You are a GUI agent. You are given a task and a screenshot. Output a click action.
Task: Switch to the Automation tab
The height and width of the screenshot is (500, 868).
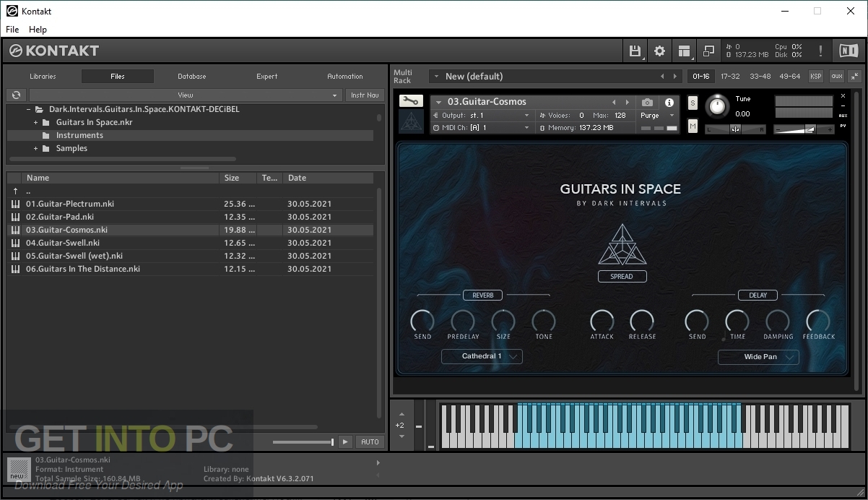tap(345, 76)
